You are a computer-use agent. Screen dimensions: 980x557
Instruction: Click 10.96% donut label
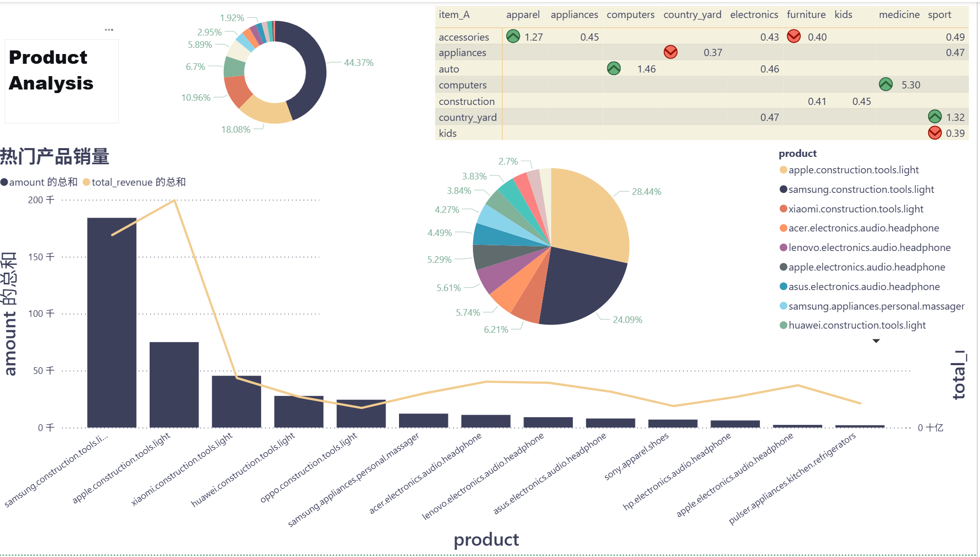click(196, 98)
